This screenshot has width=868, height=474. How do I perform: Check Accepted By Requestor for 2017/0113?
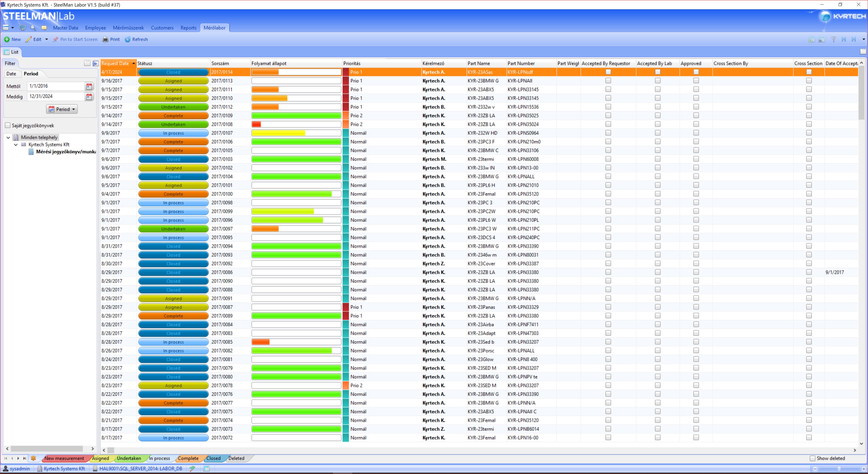click(x=608, y=81)
